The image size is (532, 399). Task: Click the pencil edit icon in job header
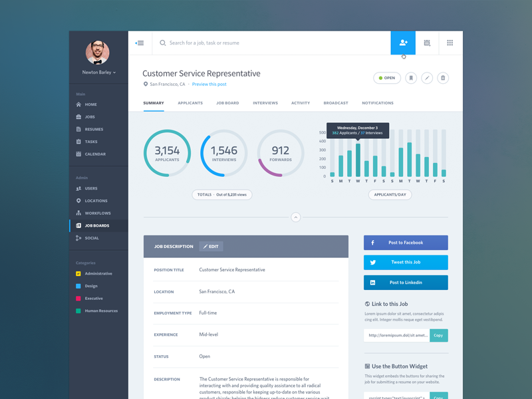click(x=427, y=78)
